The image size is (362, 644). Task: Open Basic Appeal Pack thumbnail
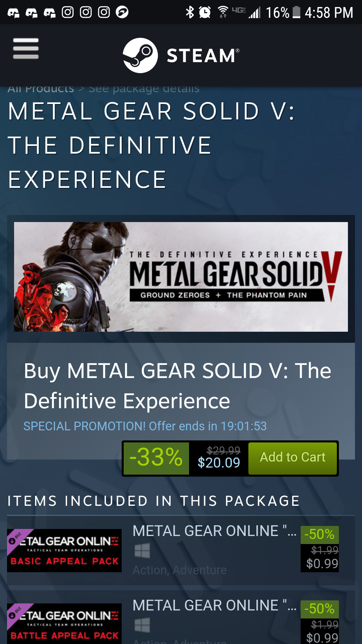64,550
